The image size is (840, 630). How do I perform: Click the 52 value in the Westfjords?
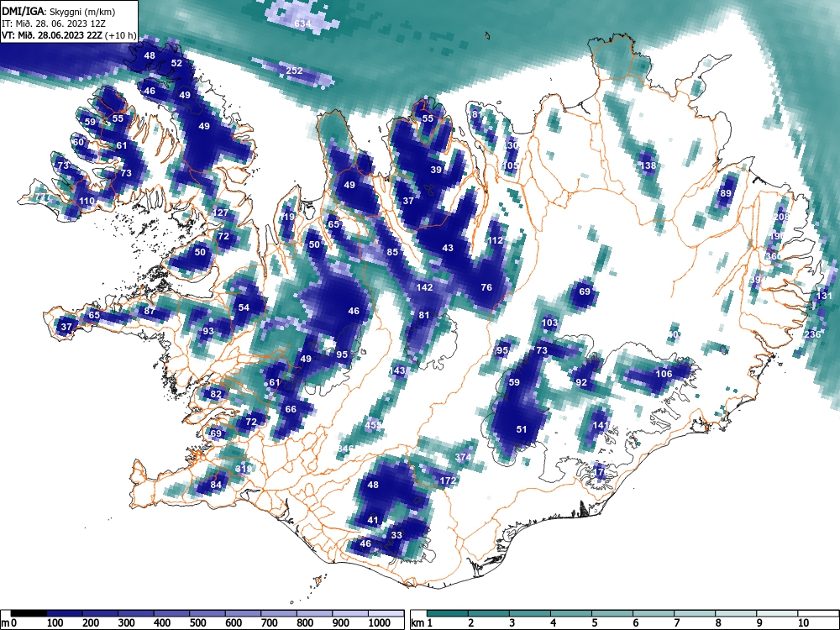click(176, 63)
